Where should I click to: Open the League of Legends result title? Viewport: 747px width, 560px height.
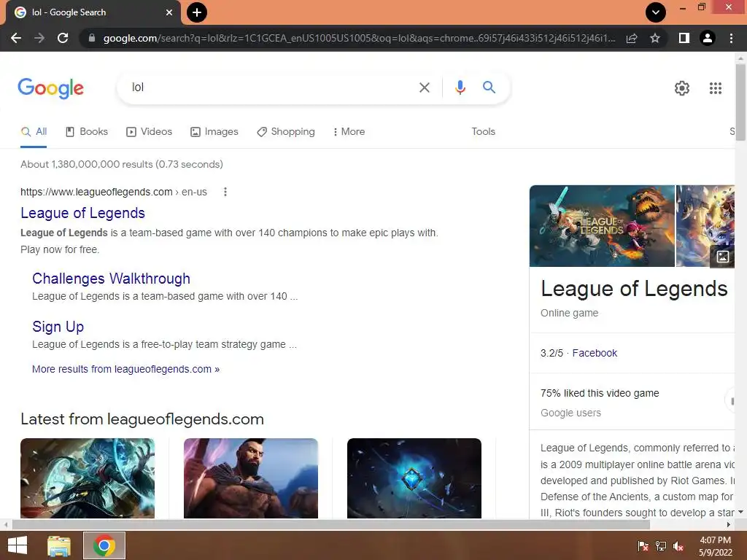83,213
